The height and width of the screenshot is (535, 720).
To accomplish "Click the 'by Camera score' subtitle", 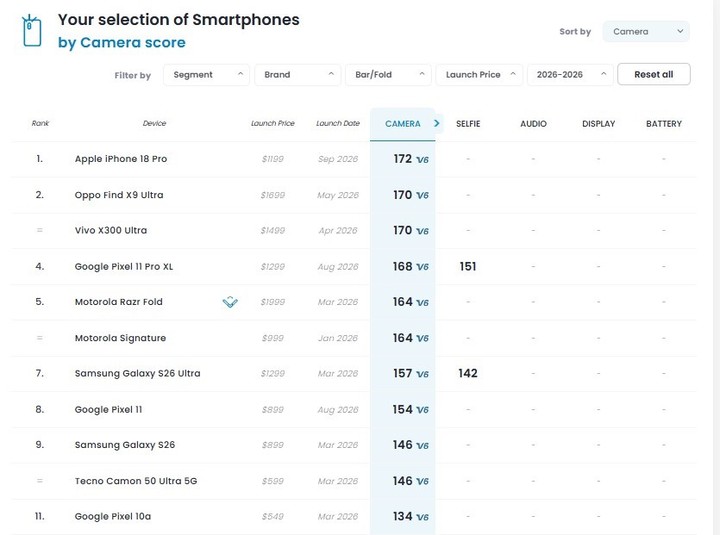I will [x=122, y=42].
